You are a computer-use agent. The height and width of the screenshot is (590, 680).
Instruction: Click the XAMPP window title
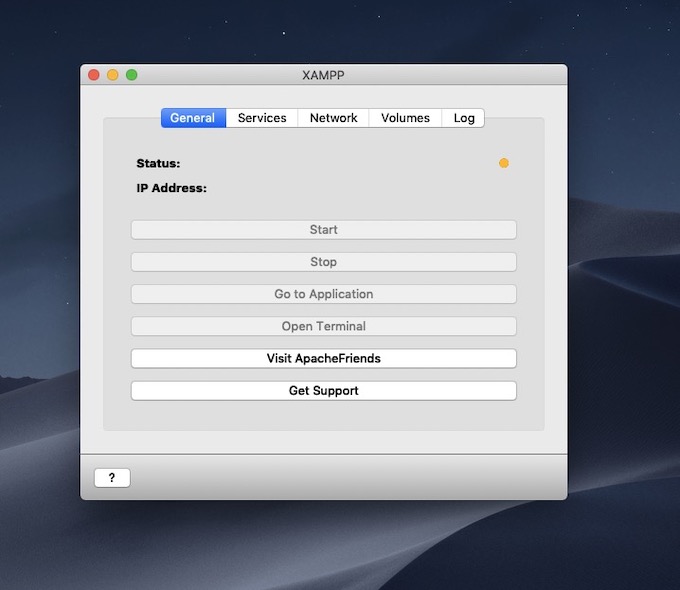click(x=323, y=75)
